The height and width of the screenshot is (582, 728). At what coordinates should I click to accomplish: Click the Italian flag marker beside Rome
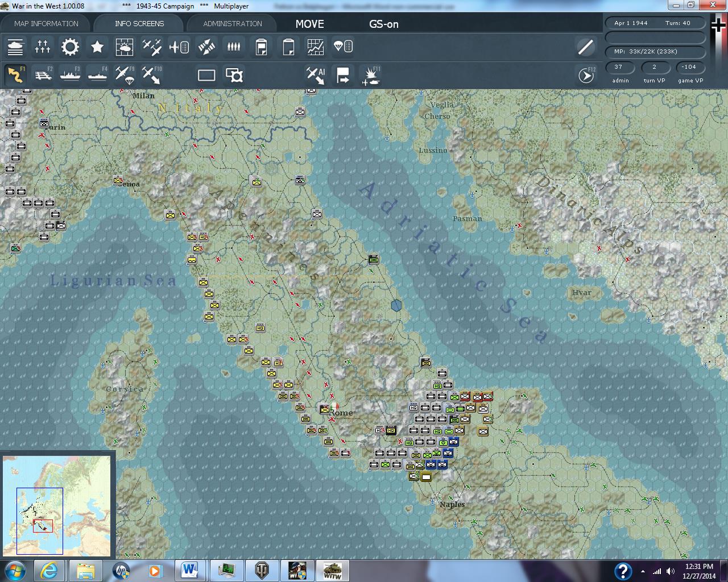click(x=335, y=406)
